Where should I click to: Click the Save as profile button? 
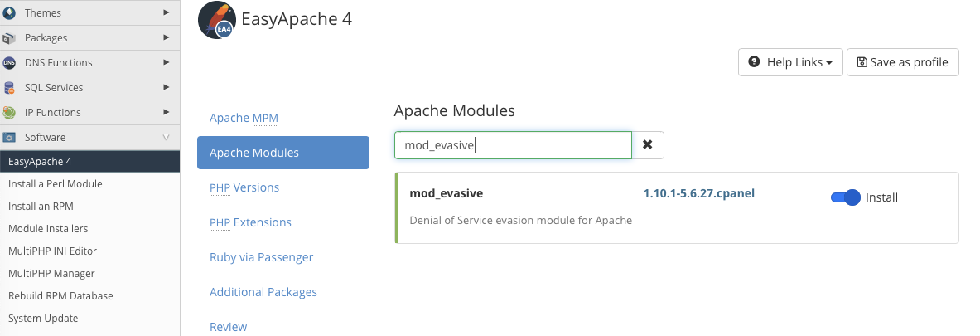[x=902, y=62]
